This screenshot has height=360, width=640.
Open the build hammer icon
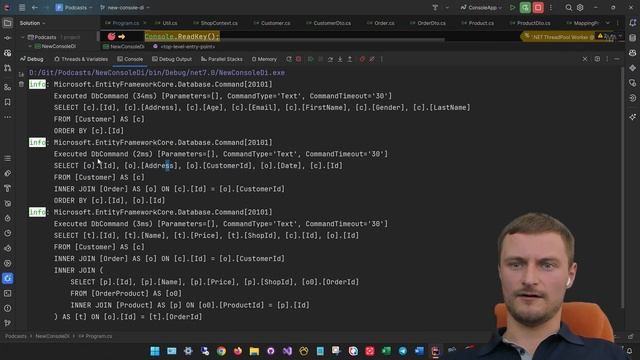pyautogui.click(x=435, y=7)
